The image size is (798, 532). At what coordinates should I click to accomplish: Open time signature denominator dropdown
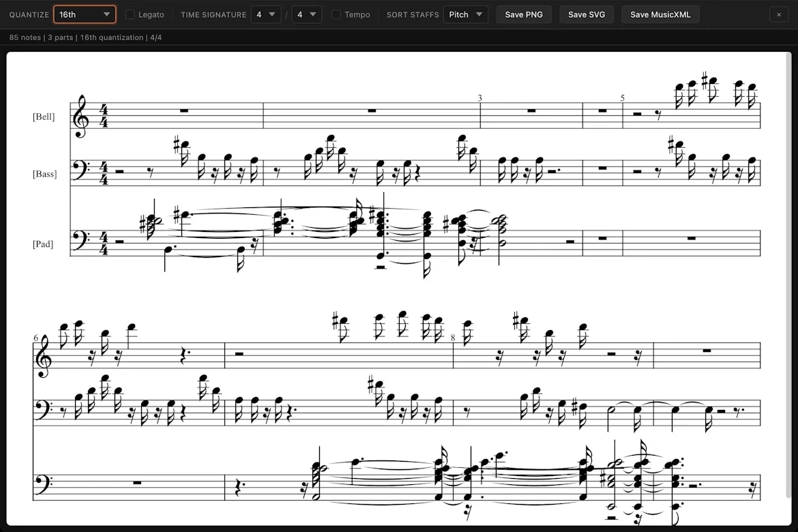(306, 14)
